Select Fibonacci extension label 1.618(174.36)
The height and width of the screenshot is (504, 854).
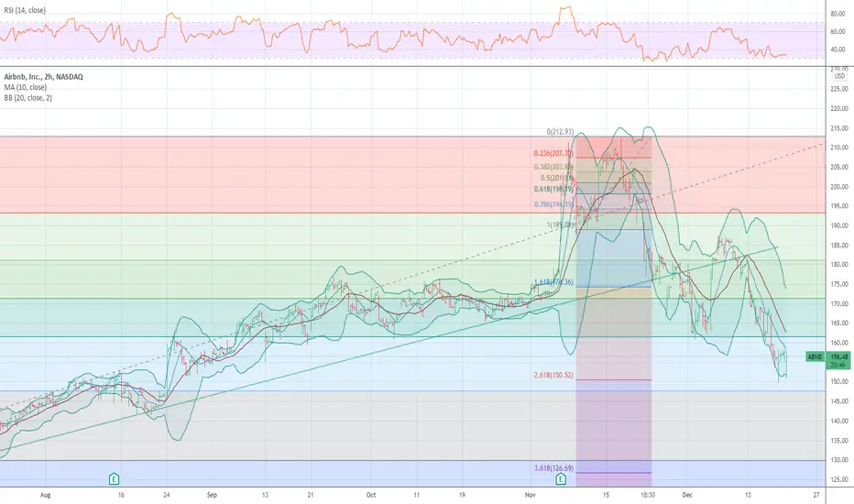553,282
